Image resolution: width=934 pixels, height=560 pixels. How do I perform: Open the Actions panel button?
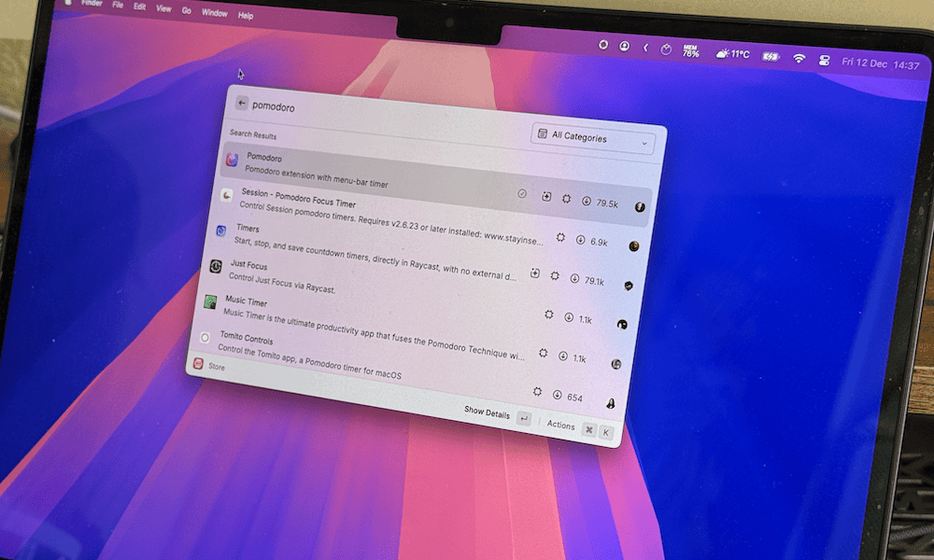click(560, 425)
